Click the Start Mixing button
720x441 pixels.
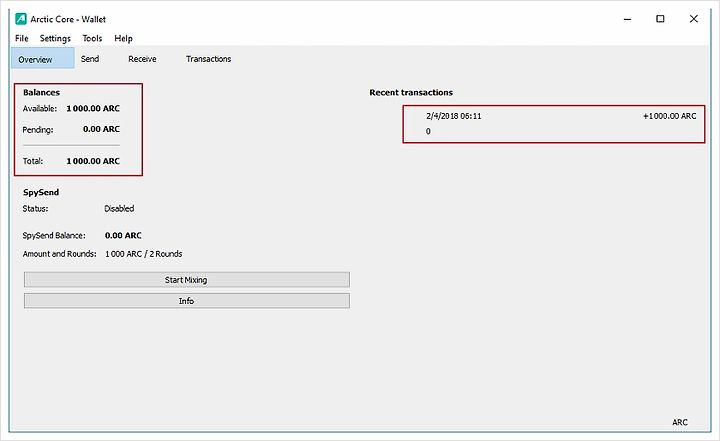pyautogui.click(x=186, y=280)
